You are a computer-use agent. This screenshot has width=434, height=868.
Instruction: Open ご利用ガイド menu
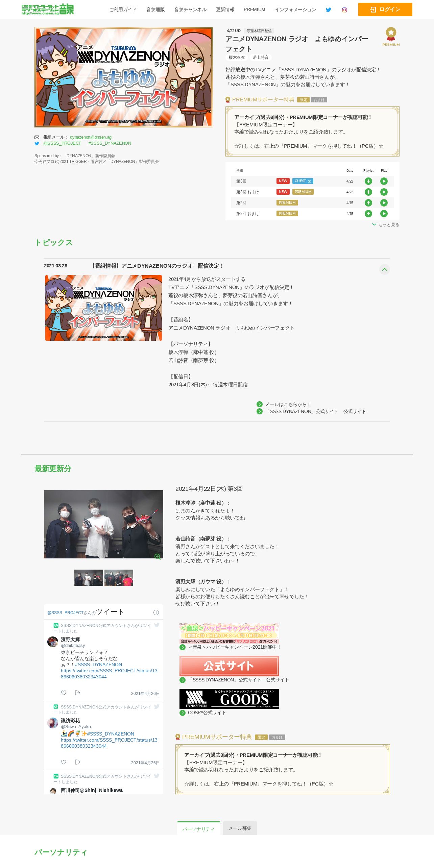123,10
